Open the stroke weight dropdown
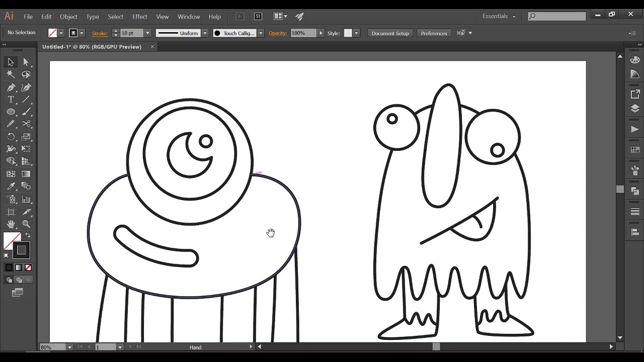The height and width of the screenshot is (362, 644). tap(147, 33)
